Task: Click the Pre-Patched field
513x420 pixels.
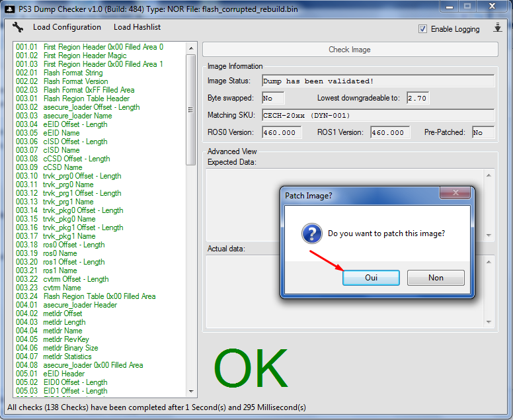Action: click(483, 132)
